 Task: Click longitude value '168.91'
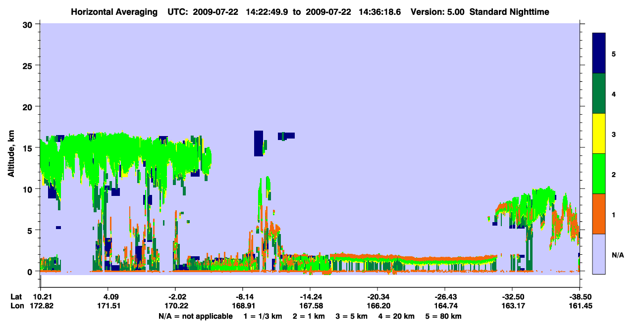coord(245,306)
